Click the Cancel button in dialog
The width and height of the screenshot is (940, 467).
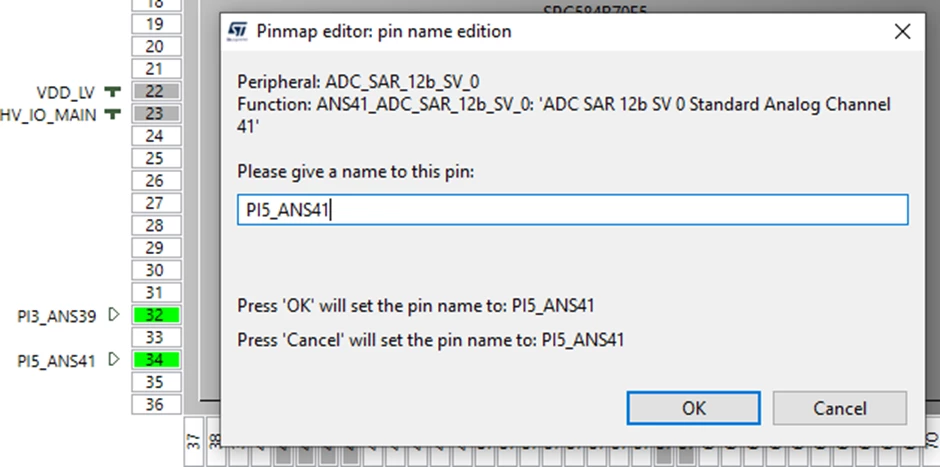839,408
